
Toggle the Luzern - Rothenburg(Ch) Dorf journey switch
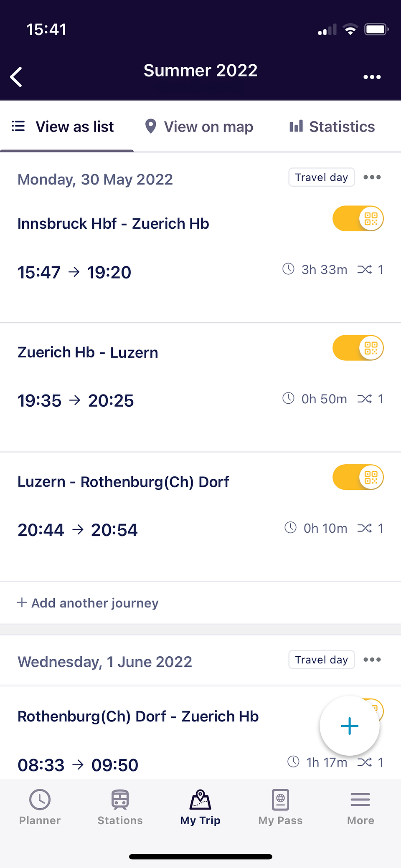tap(358, 477)
